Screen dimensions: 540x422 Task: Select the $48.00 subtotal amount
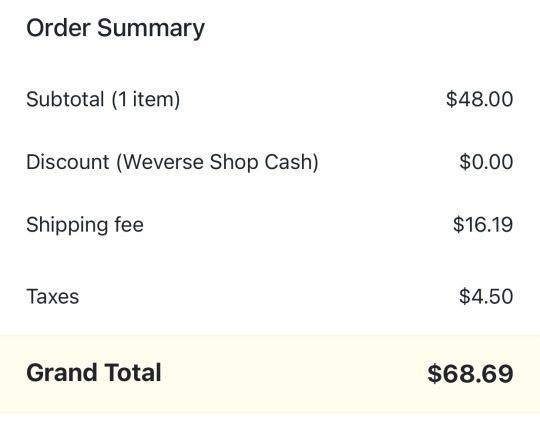[479, 99]
